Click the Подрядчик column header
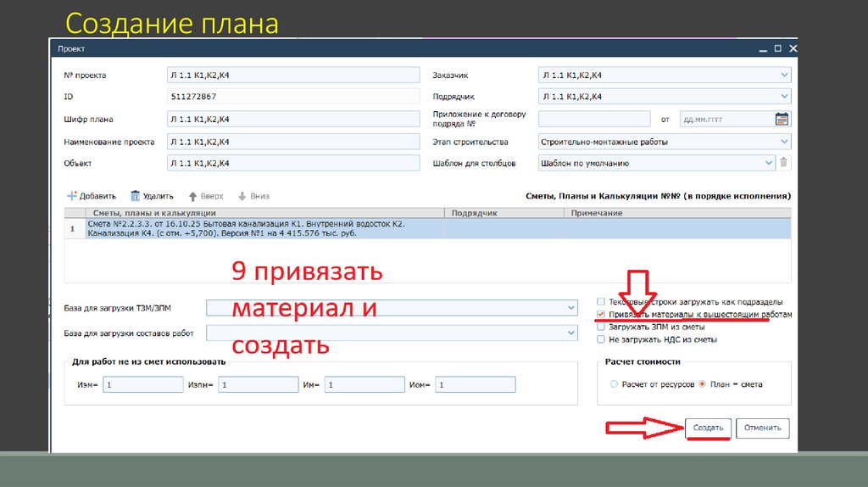868x487 pixels. [504, 213]
